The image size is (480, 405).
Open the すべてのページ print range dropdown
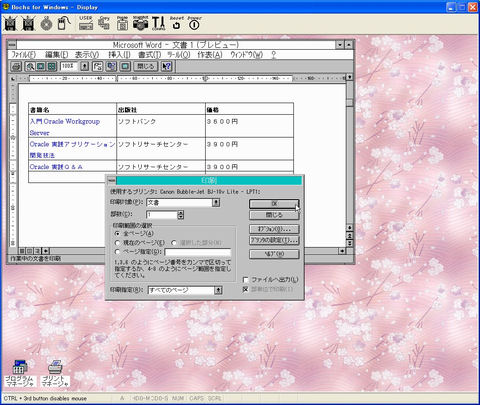click(x=218, y=290)
